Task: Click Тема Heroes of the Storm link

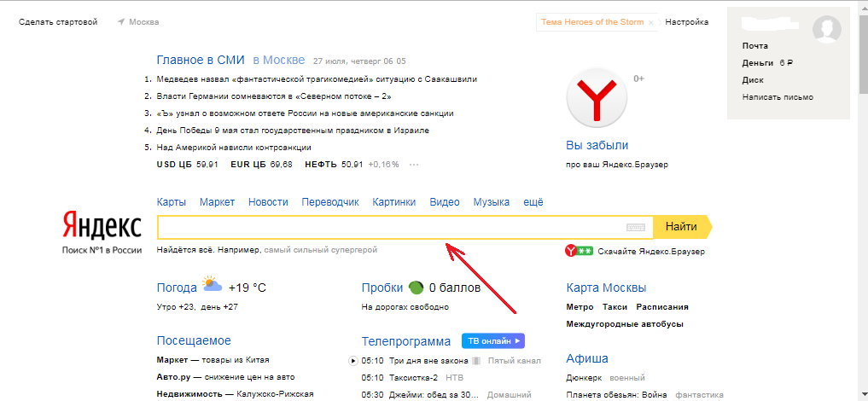Action: point(592,22)
